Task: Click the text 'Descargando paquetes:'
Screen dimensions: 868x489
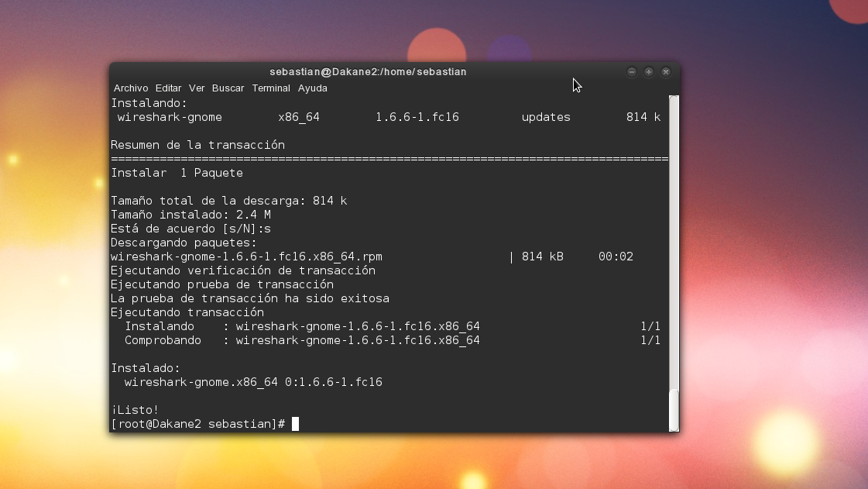Action: click(184, 243)
